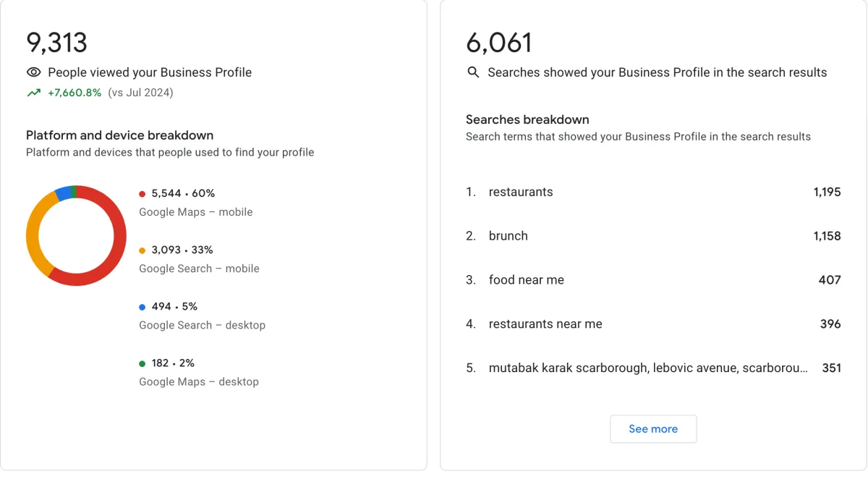
Task: Click the "Platform and device breakdown" heading
Action: 119,135
